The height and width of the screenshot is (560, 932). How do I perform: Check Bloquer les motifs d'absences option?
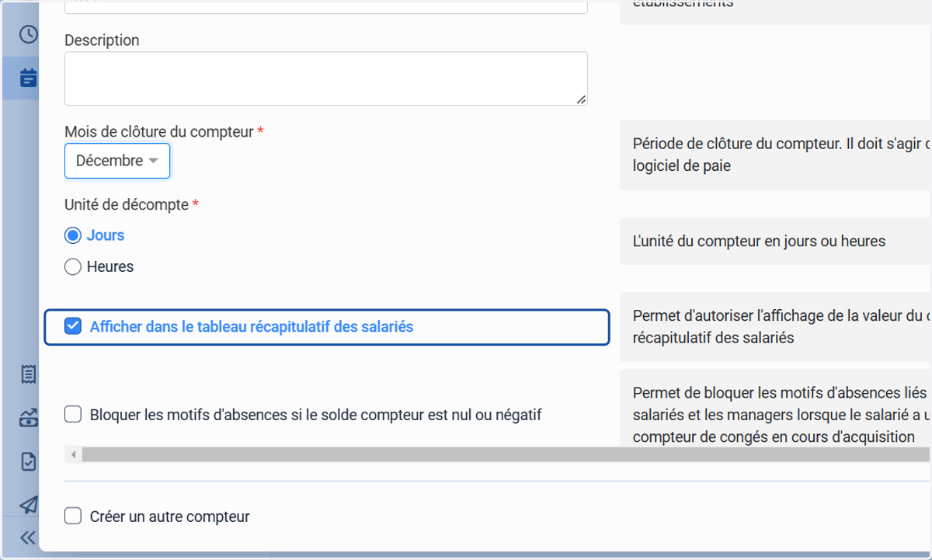tap(73, 415)
